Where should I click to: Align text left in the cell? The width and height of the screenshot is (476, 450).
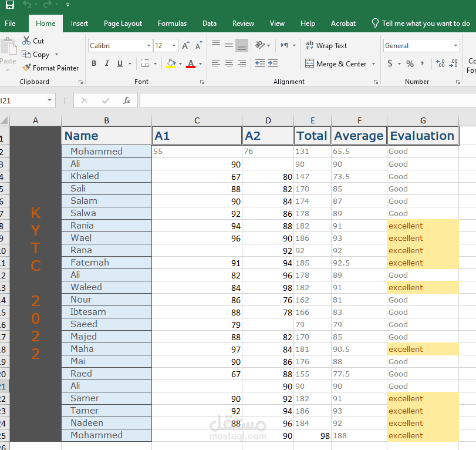pyautogui.click(x=216, y=63)
